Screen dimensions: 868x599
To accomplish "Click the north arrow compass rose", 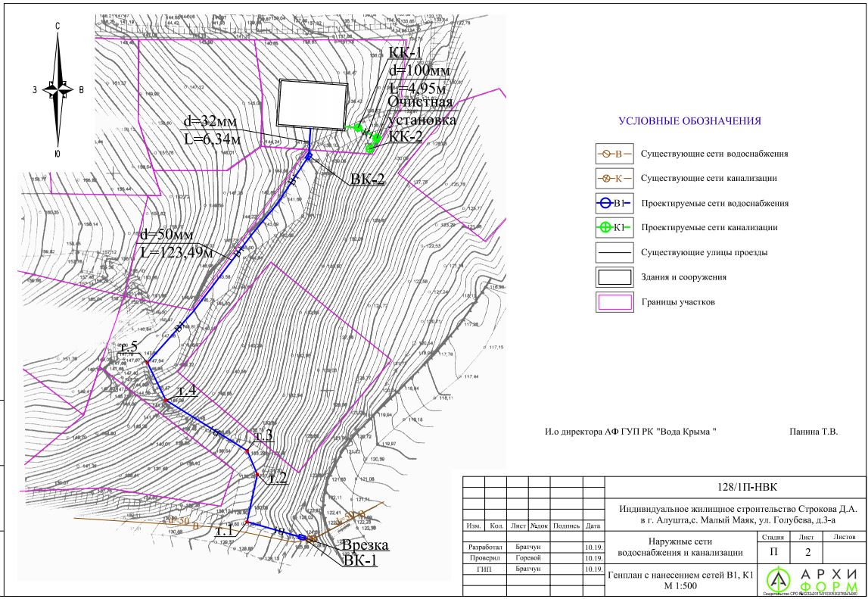I will click(x=58, y=89).
